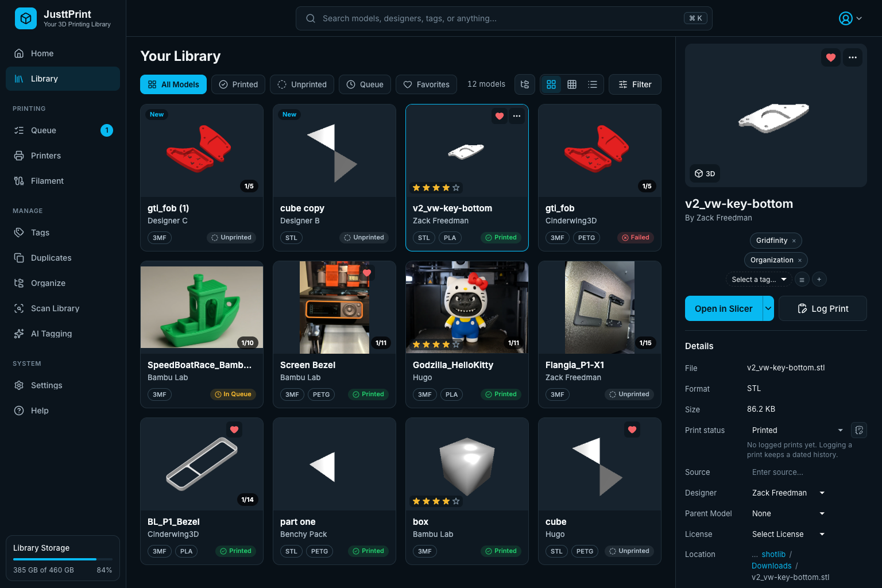Open Designer dropdown showing Zack Freedman

coord(788,493)
